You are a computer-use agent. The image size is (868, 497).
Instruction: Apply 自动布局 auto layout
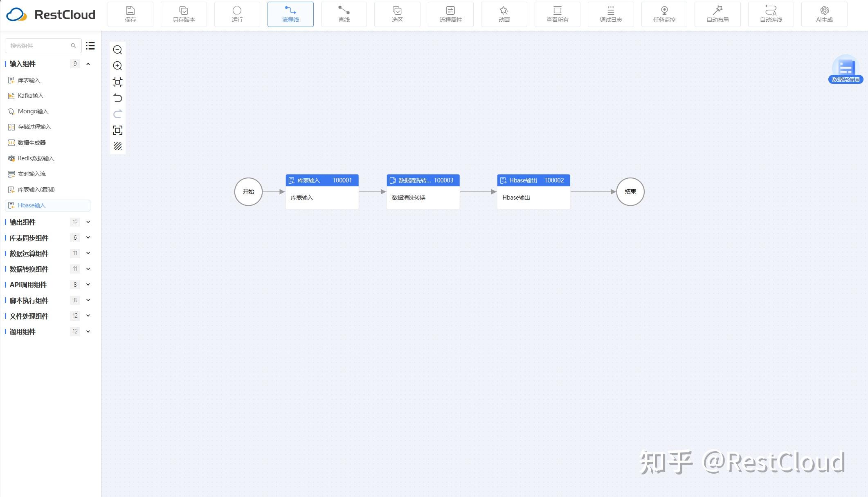click(x=717, y=14)
